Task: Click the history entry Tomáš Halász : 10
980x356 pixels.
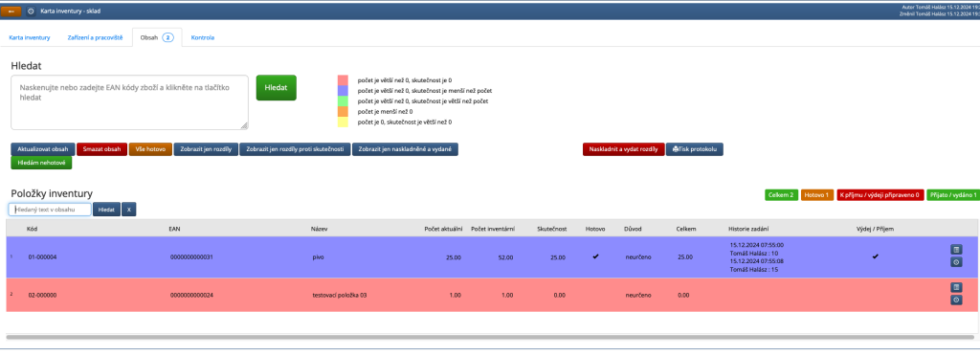Action: click(x=754, y=254)
